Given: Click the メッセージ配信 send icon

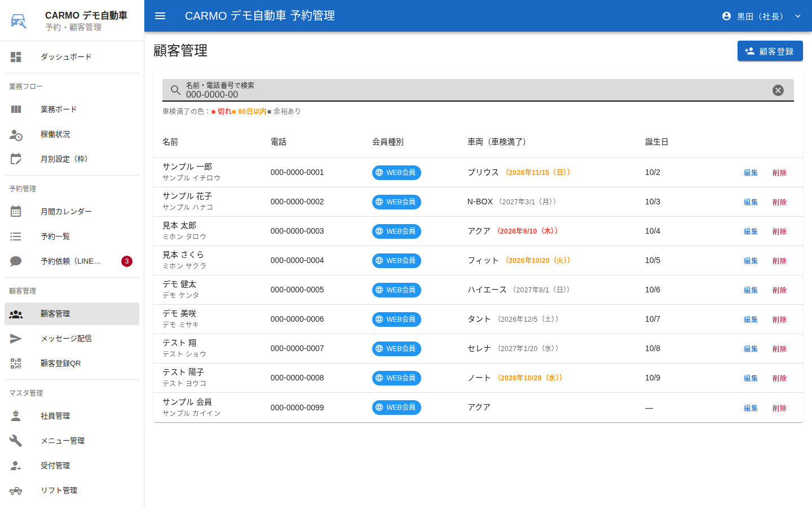Looking at the screenshot, I should 16,339.
